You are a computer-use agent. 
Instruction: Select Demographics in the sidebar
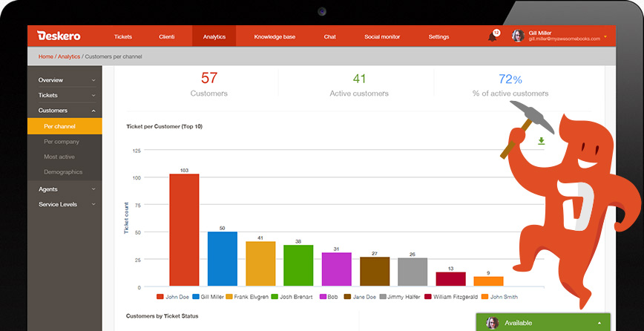click(x=65, y=172)
